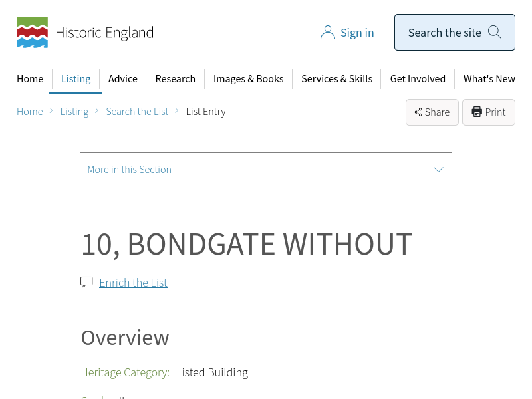Open the Home navigation tab

(x=30, y=78)
